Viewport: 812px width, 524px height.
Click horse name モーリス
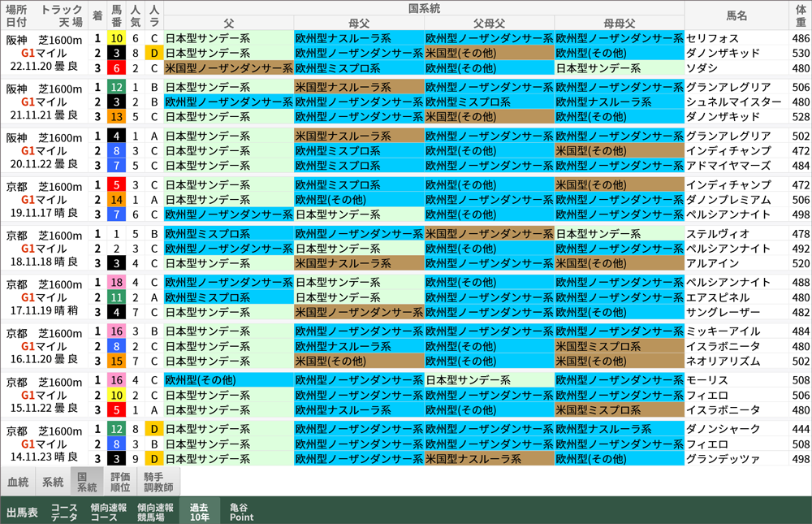[707, 380]
